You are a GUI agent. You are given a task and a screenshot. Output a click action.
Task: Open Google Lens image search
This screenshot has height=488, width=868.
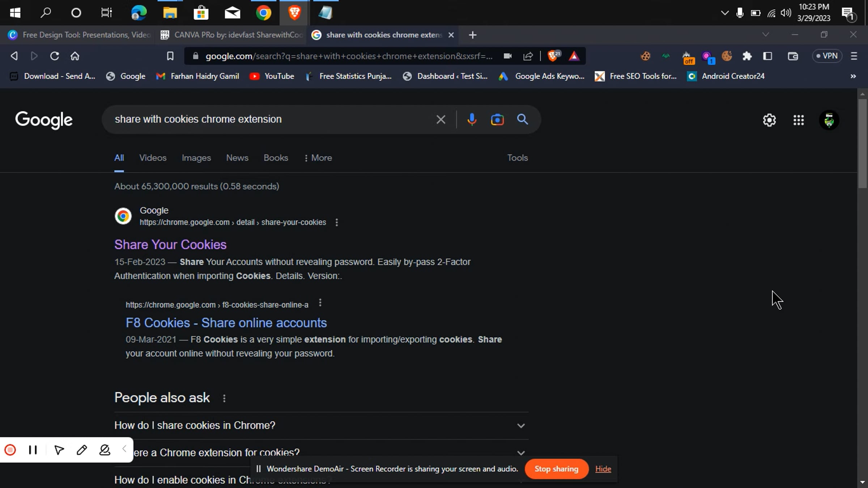[x=497, y=119]
